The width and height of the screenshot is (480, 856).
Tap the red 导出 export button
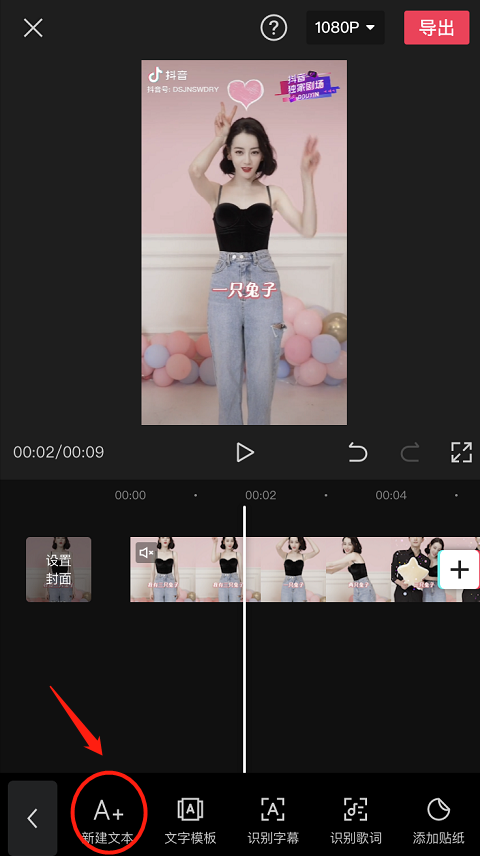click(x=436, y=27)
